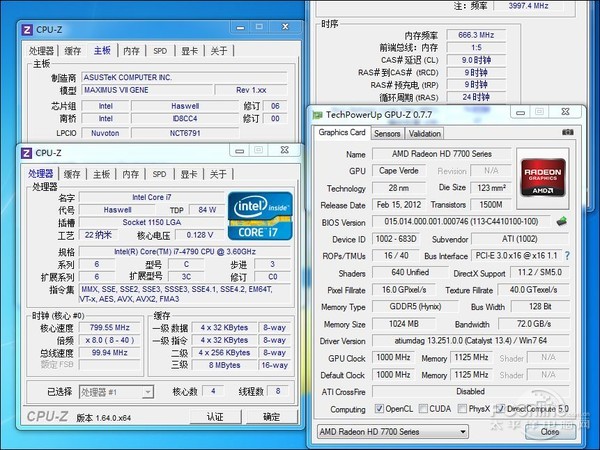
Task: Click the 'Disabled' ATI CrossFire value
Action: click(471, 391)
